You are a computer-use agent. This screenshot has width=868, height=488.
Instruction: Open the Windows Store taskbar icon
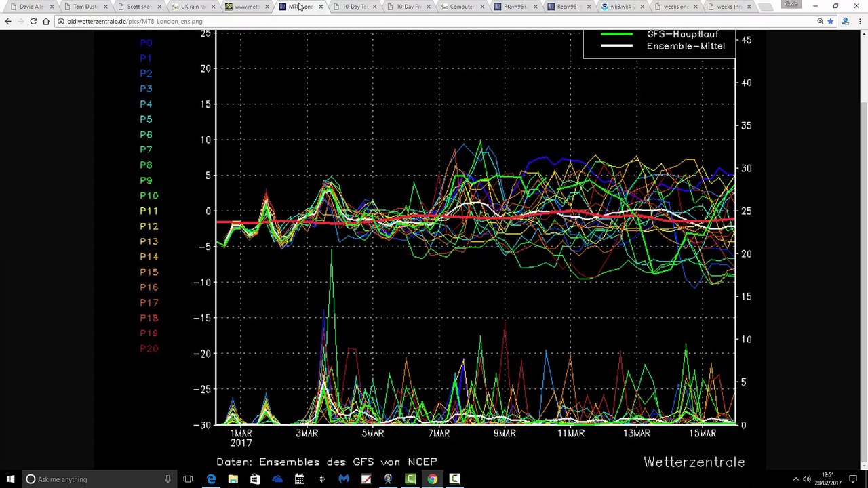255,479
